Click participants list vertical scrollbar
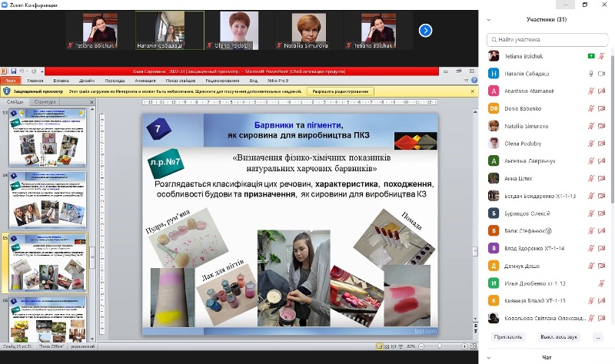The width and height of the screenshot is (615, 364). click(x=612, y=129)
